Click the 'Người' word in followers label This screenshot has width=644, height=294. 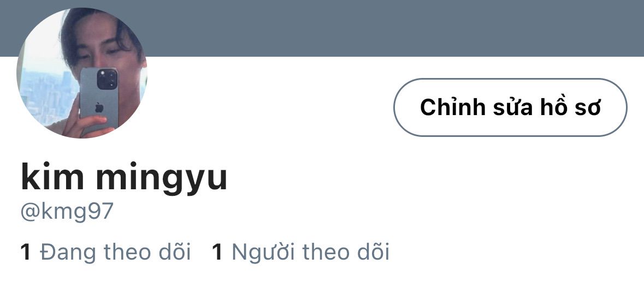263,252
